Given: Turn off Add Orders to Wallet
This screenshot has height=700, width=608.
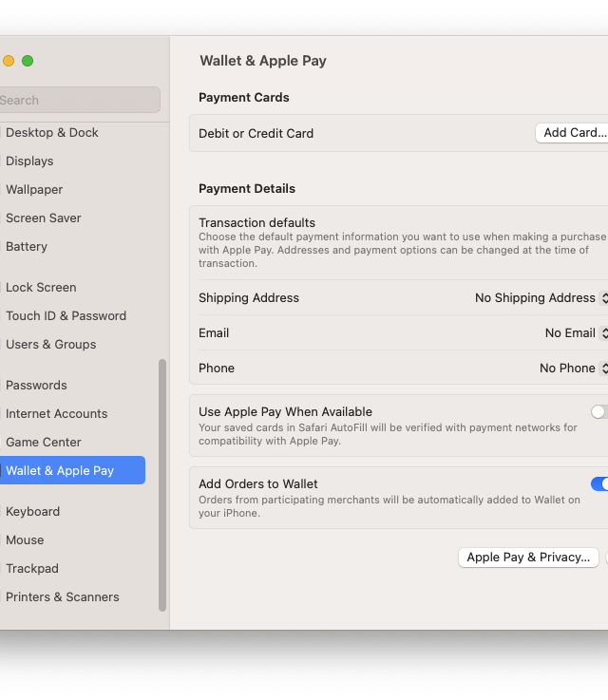Looking at the screenshot, I should click(599, 484).
